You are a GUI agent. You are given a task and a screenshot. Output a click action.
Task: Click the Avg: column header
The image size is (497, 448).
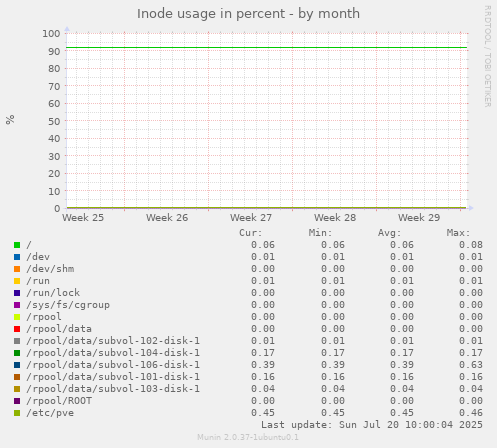click(389, 233)
